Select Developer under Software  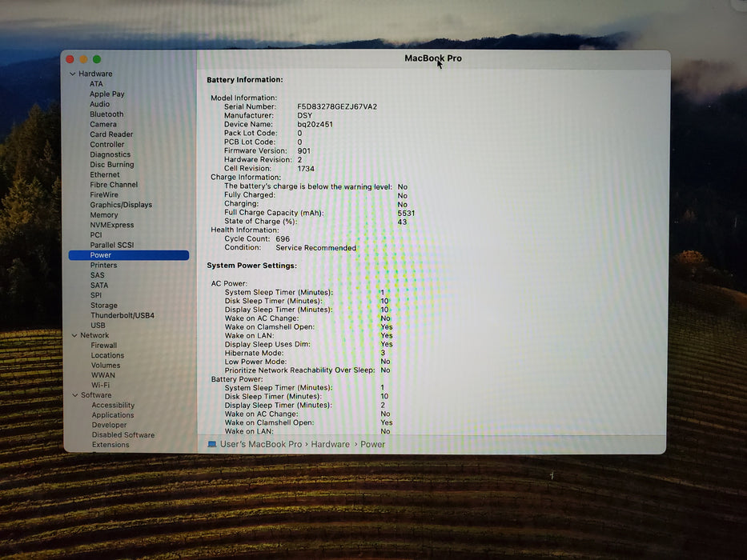(x=110, y=425)
